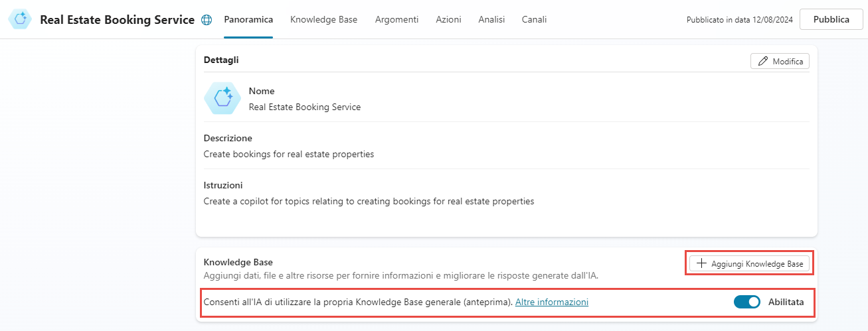Click the Modifica button in Dettagli
868x331 pixels.
780,62
